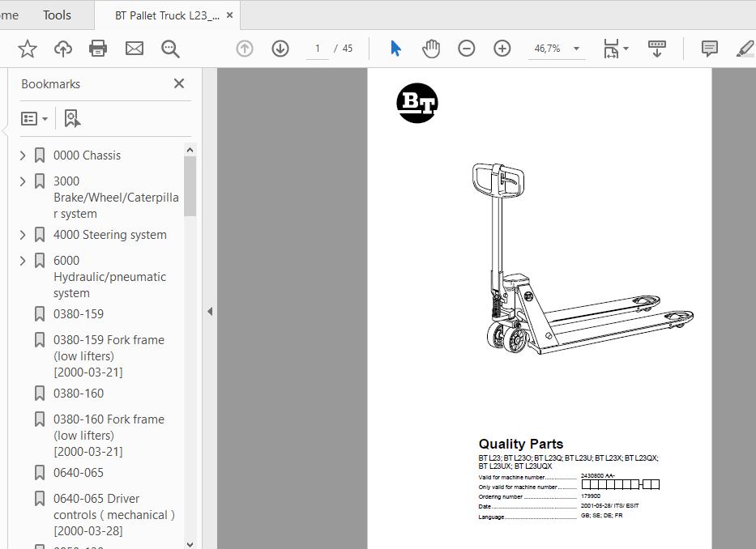Open the 4000 Steering system bookmark
This screenshot has height=549, width=756.
pyautogui.click(x=110, y=235)
